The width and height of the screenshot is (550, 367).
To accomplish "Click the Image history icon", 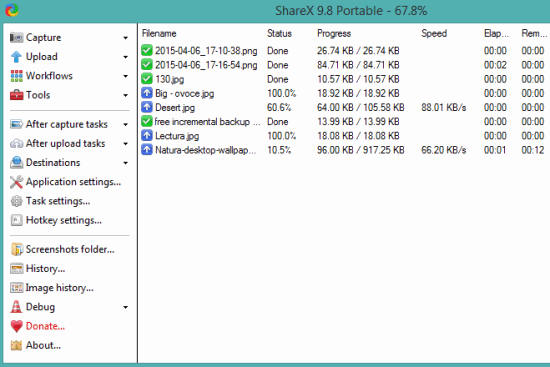I will 16,288.
